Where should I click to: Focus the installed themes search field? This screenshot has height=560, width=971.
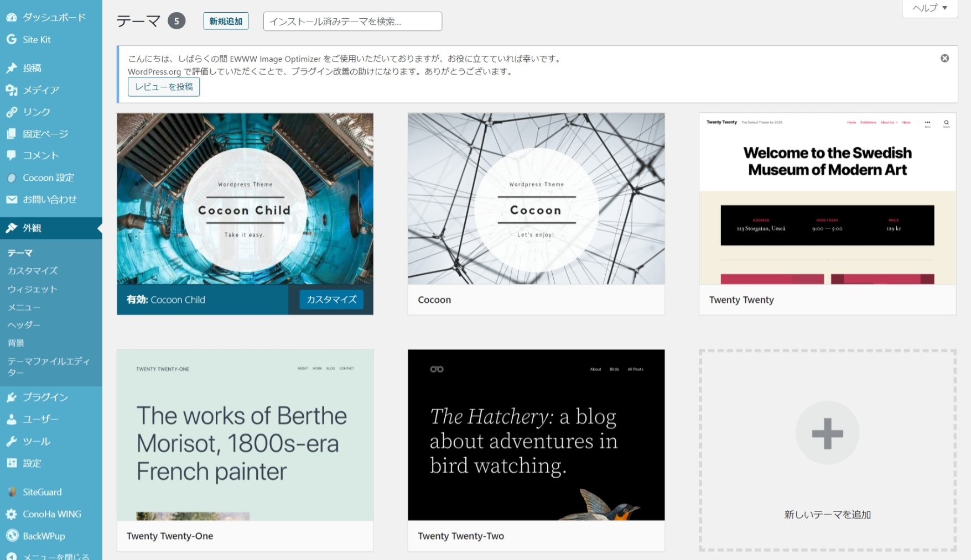tap(352, 21)
